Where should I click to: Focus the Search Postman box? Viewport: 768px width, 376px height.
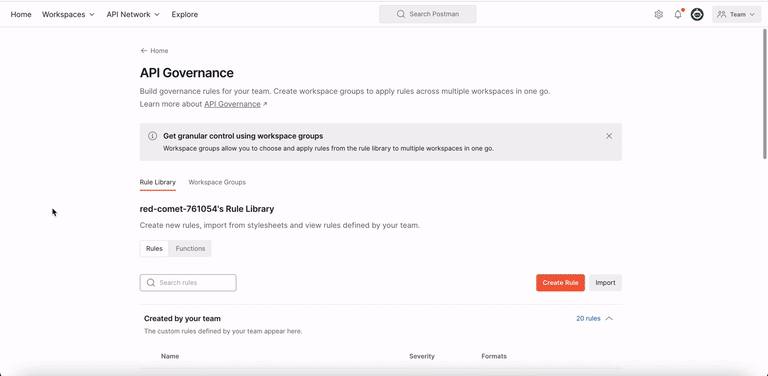point(428,14)
